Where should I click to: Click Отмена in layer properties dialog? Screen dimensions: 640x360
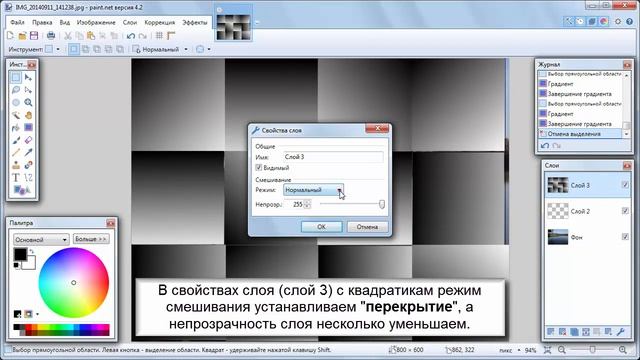[x=367, y=227]
